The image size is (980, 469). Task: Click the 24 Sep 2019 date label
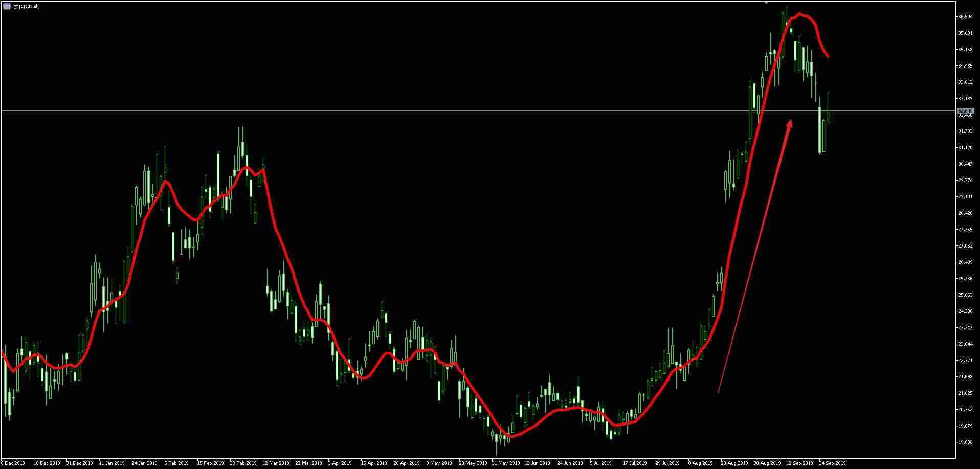click(x=832, y=463)
